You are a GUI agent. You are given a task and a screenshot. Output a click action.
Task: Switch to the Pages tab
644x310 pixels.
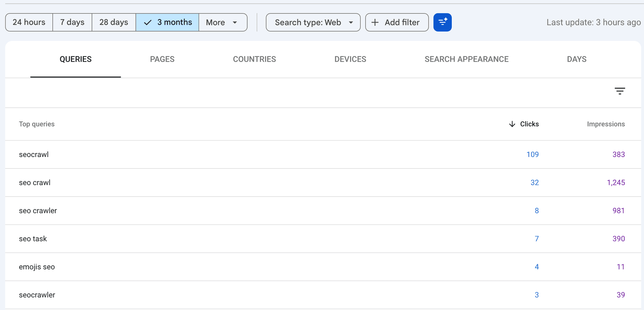(162, 59)
